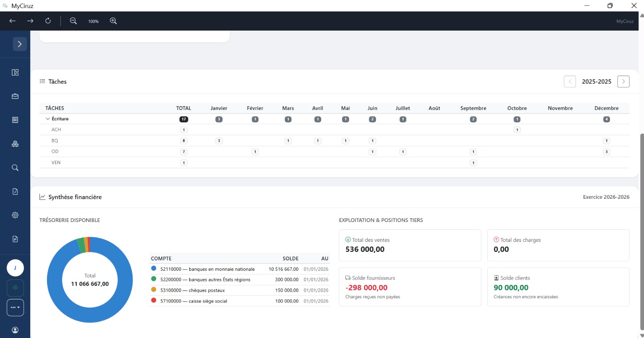This screenshot has width=644, height=338.
Task: Select the BQ task row
Action: coord(334,140)
